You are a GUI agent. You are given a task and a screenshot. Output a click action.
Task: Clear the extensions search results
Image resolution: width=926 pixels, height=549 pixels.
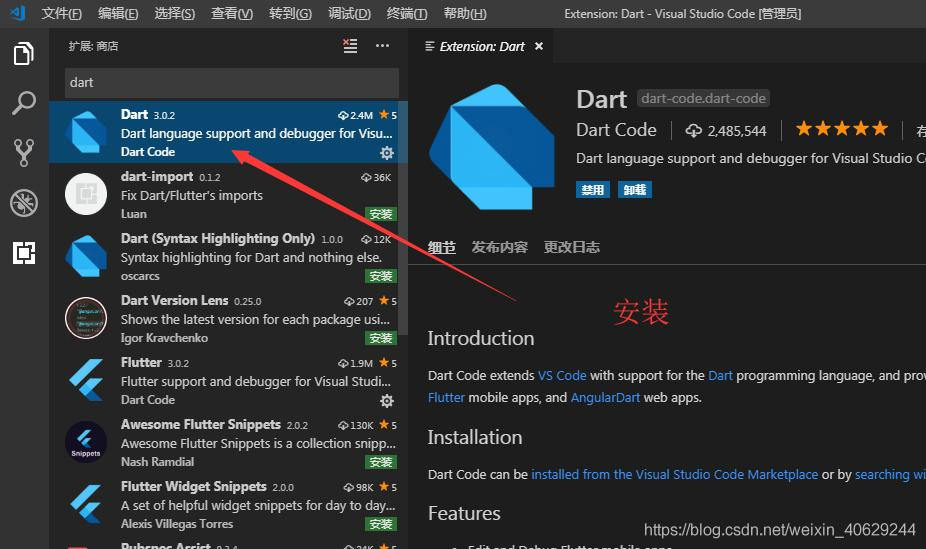350,46
